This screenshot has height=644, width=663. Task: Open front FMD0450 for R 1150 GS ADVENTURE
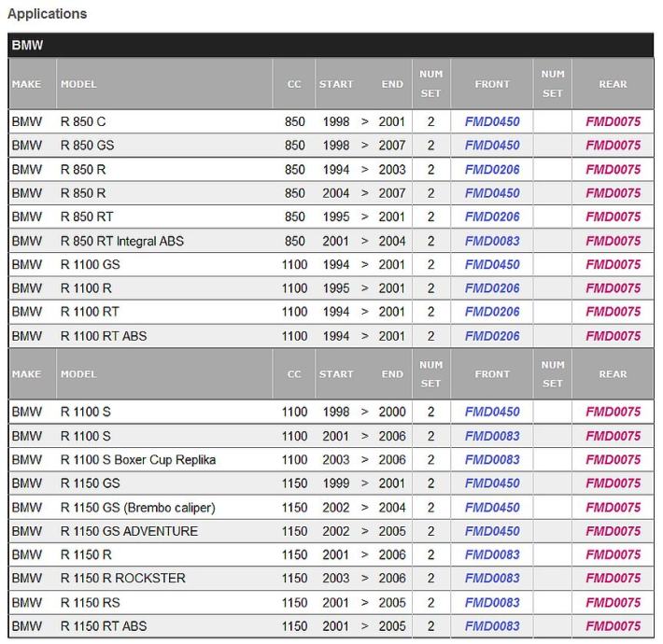click(492, 531)
